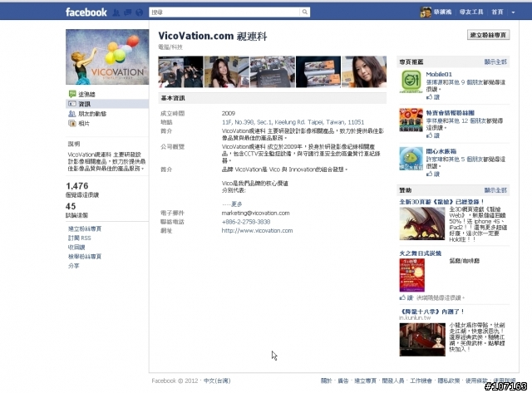
Task: Open the Wall tab icon in sidebar
Action: [x=72, y=94]
